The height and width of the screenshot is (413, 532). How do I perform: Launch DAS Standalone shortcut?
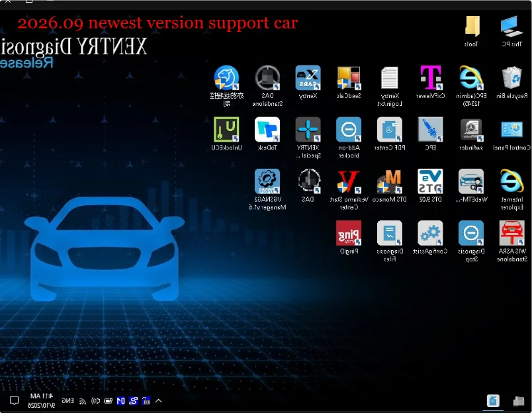[x=267, y=86]
